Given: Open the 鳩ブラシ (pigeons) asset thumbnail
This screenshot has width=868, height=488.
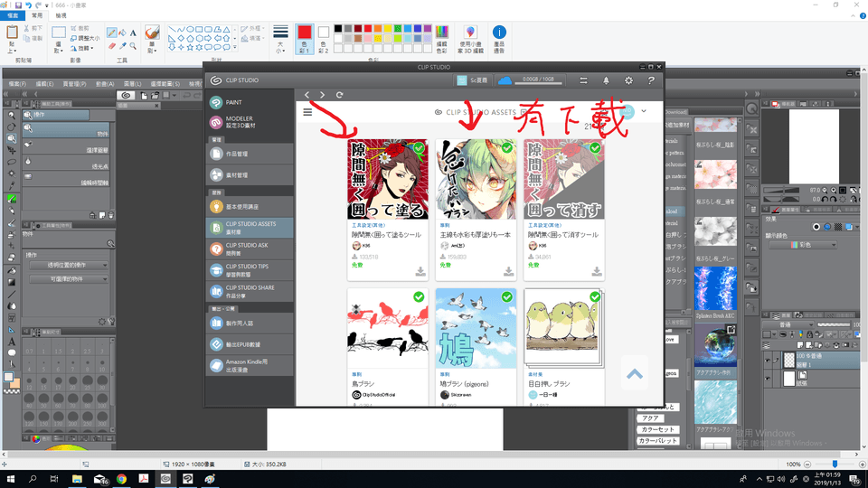Looking at the screenshot, I should [476, 328].
